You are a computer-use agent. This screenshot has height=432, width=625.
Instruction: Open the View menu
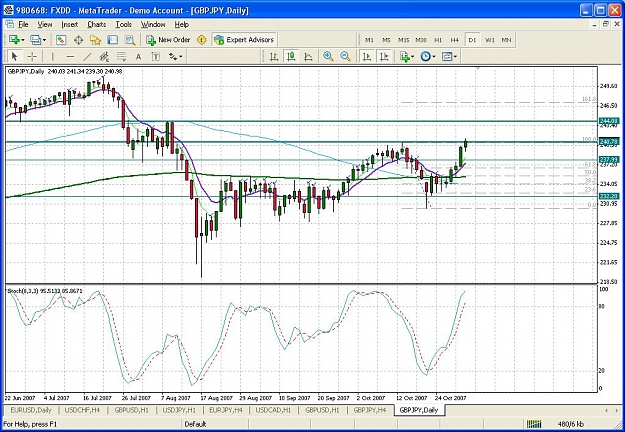coord(45,24)
